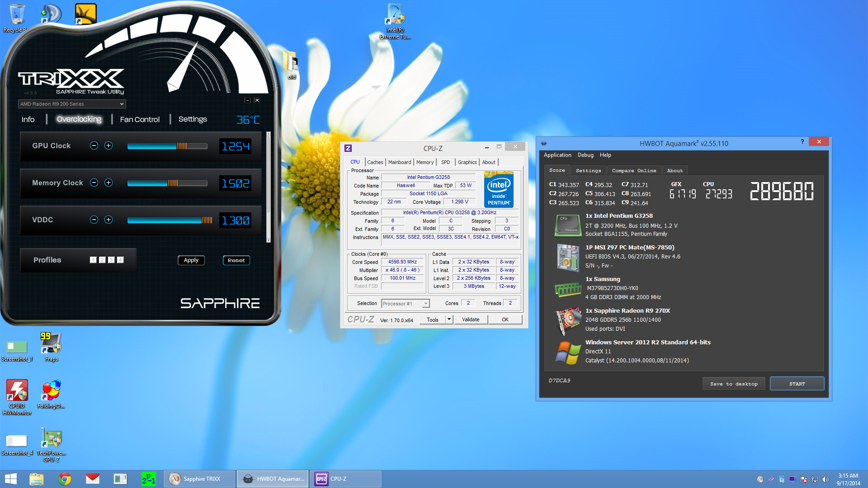Open the Aquamark About tab
Screen dimensions: 868x488
tap(675, 170)
